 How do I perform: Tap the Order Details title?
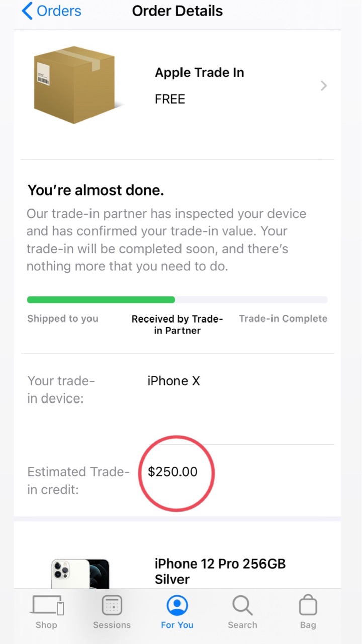[x=177, y=11]
